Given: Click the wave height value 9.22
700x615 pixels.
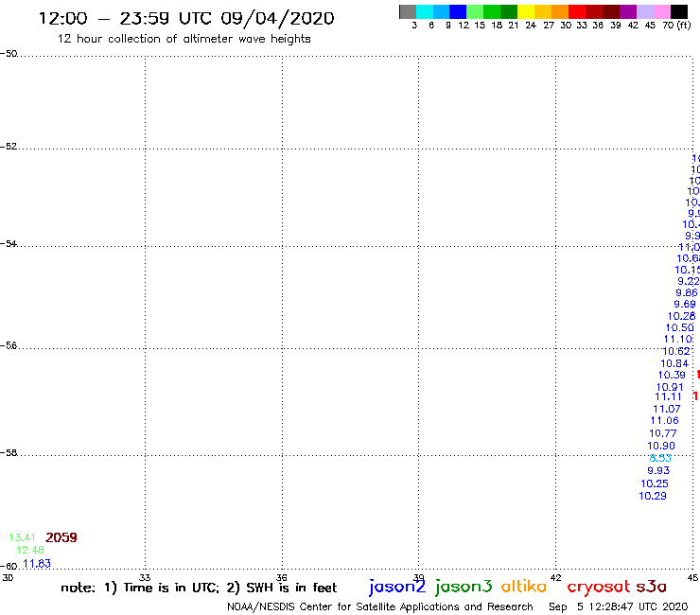Looking at the screenshot, I should [x=689, y=281].
